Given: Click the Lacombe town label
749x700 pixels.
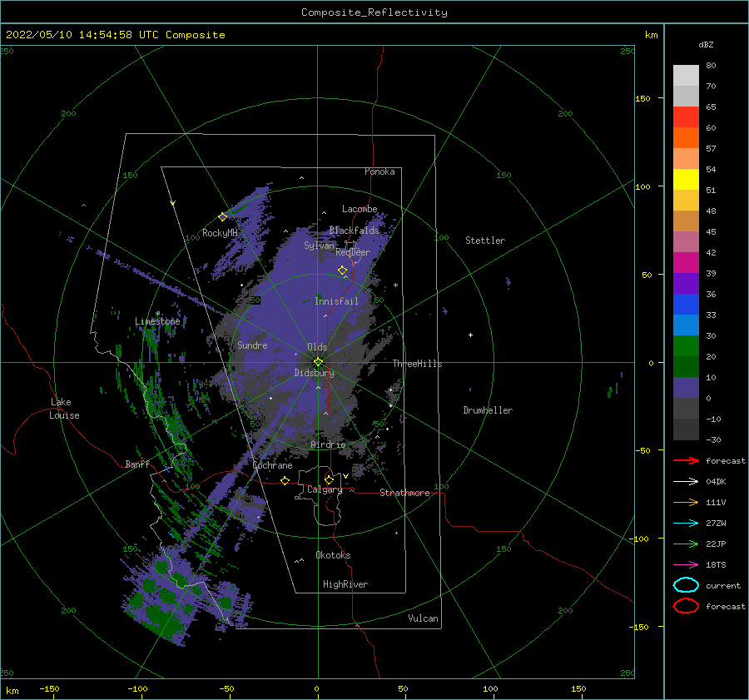Looking at the screenshot, I should click(x=360, y=209).
